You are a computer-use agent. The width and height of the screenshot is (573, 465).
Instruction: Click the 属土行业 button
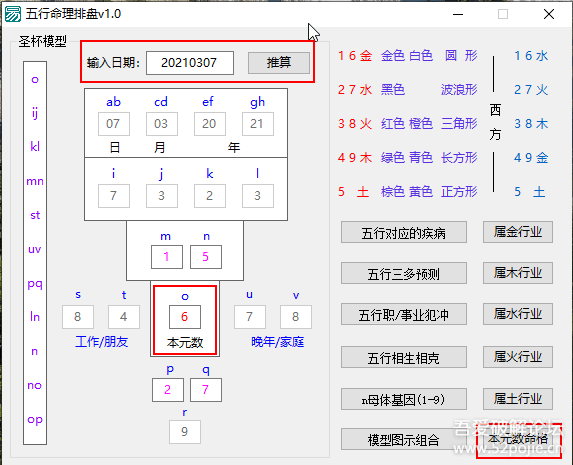(518, 398)
